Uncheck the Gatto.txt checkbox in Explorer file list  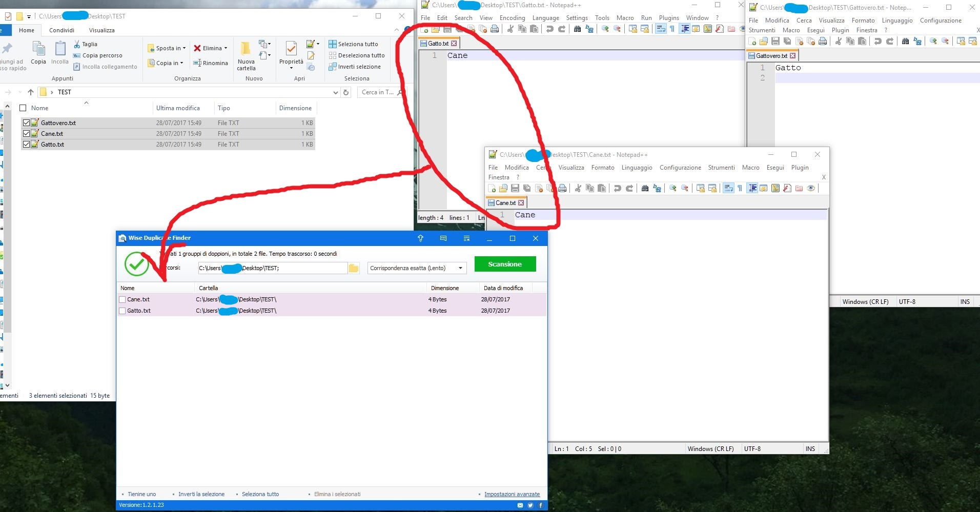(x=26, y=145)
